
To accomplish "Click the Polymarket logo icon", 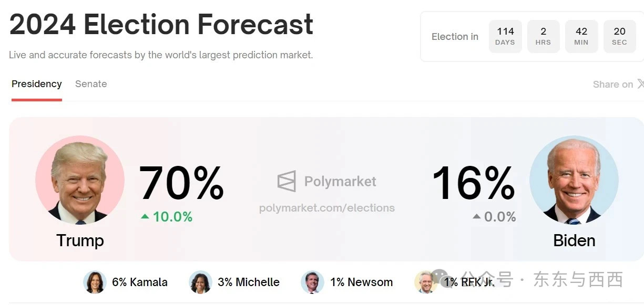I will pos(287,182).
